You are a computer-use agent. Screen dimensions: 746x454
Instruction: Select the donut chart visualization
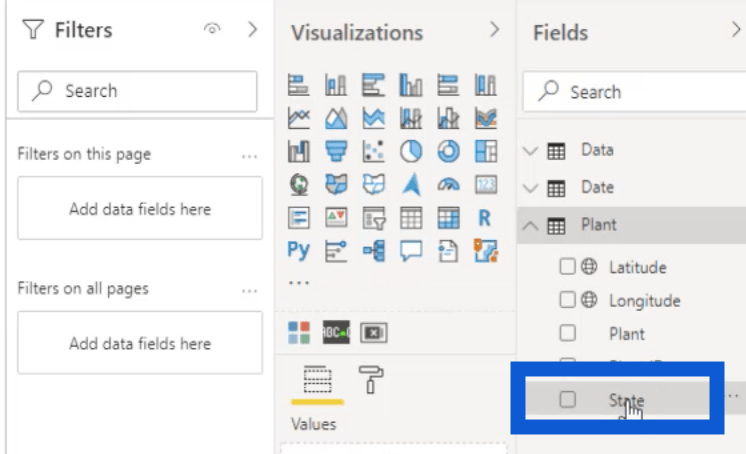[449, 151]
